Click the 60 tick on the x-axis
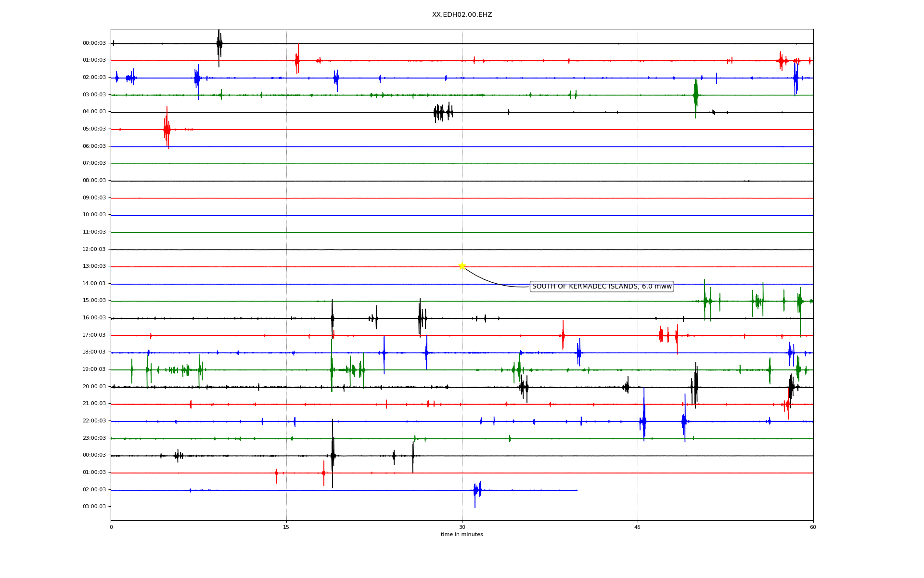 click(813, 527)
